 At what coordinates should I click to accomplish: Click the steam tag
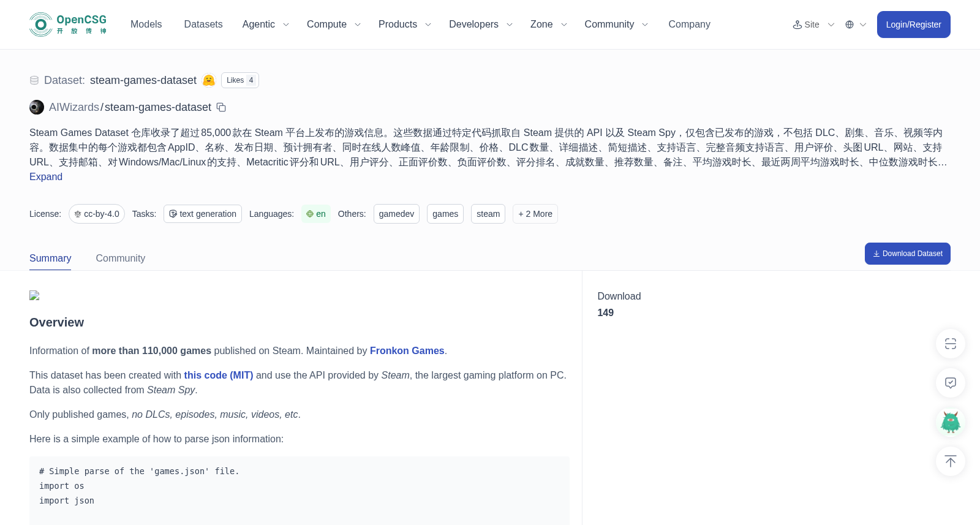(x=488, y=214)
